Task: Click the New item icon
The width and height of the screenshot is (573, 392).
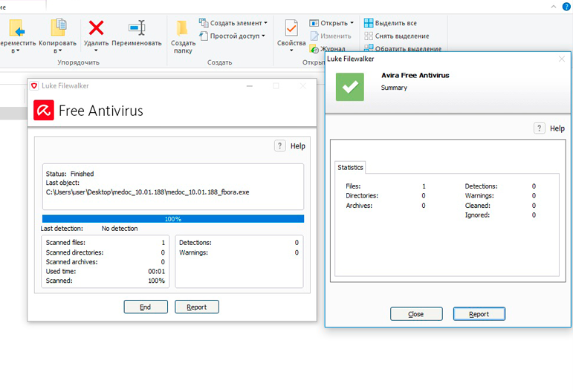Action: tap(204, 23)
